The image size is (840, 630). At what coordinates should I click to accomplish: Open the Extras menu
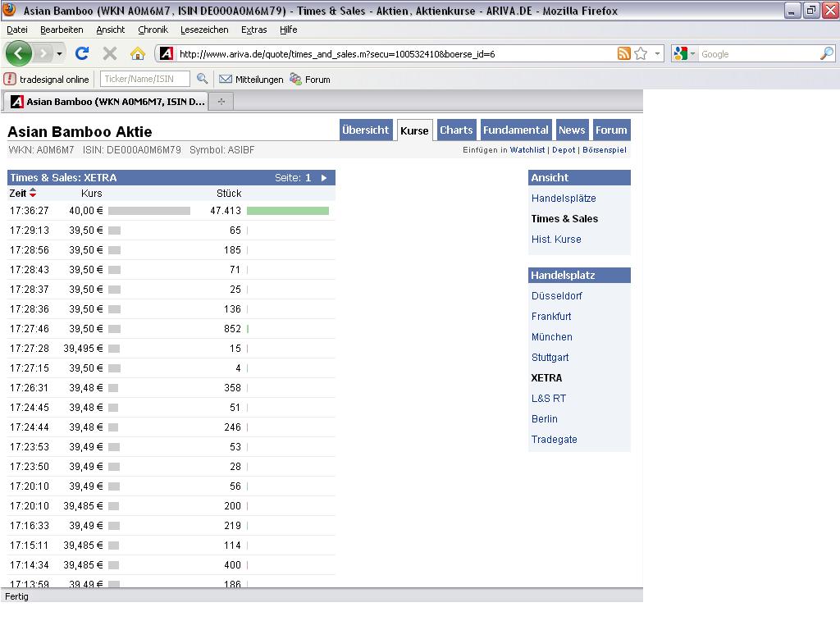coord(254,30)
